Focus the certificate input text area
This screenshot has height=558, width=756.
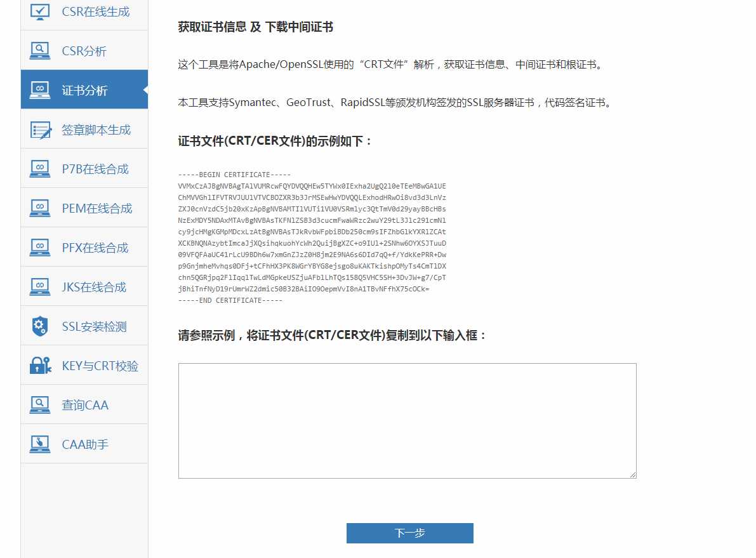point(408,421)
